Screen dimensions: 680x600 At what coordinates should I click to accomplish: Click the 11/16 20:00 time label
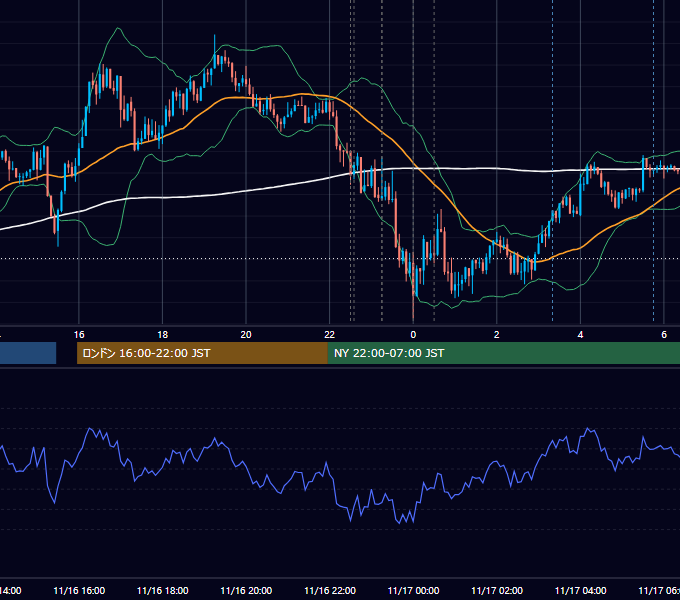(246, 590)
